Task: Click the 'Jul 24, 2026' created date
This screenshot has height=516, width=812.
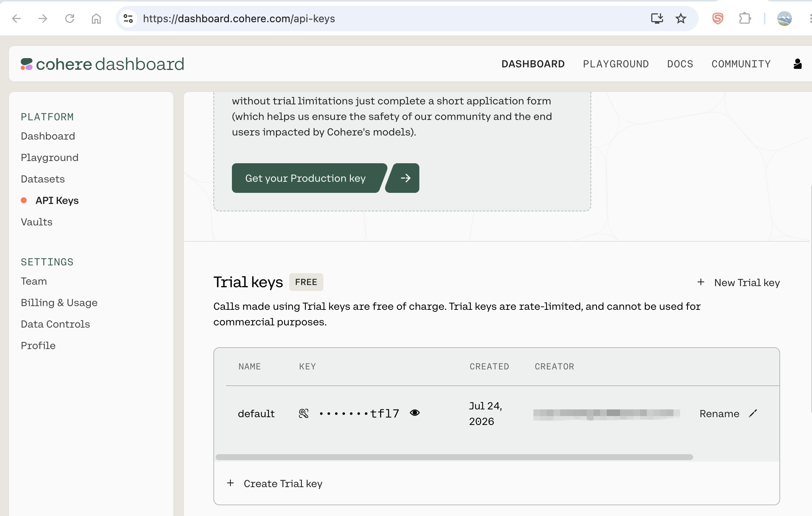Action: click(486, 413)
